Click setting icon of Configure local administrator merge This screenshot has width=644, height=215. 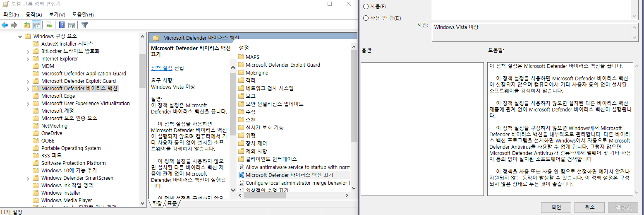(242, 183)
